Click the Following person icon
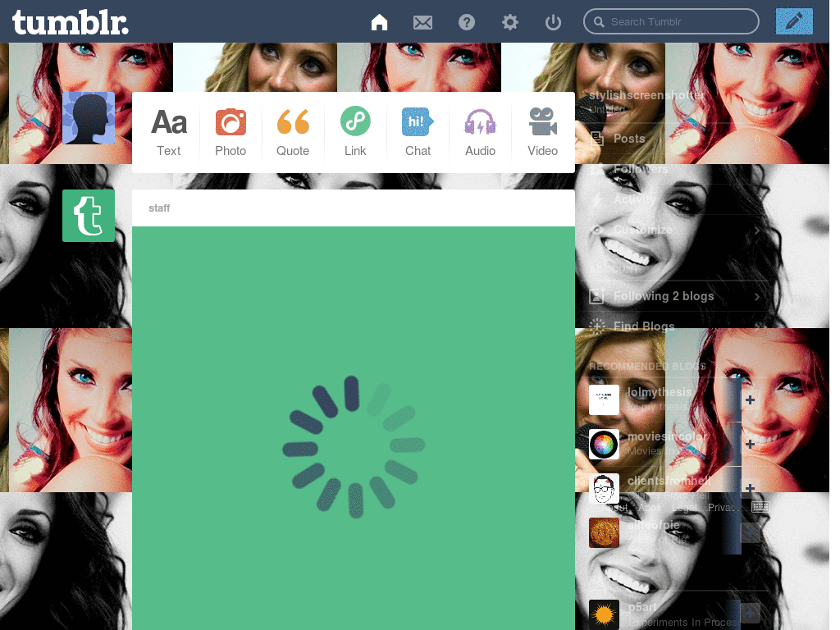The image size is (840, 630). 597,295
